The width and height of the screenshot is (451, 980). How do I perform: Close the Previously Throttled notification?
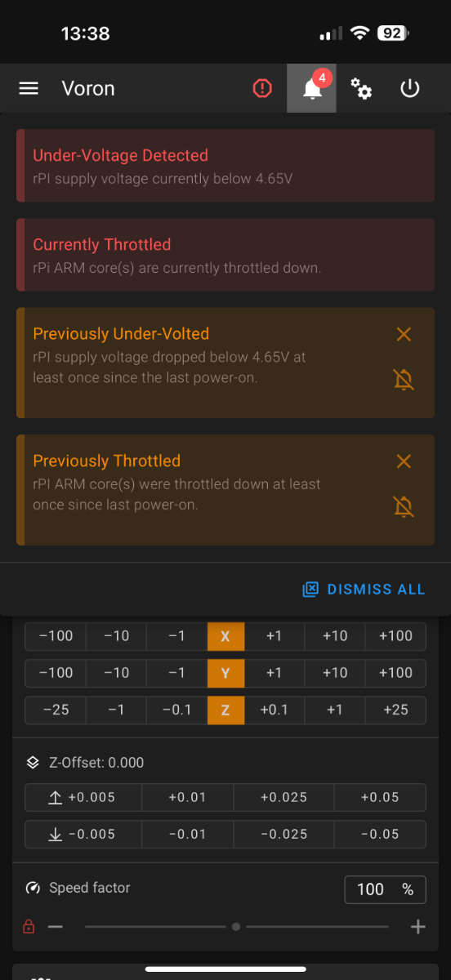tap(404, 461)
